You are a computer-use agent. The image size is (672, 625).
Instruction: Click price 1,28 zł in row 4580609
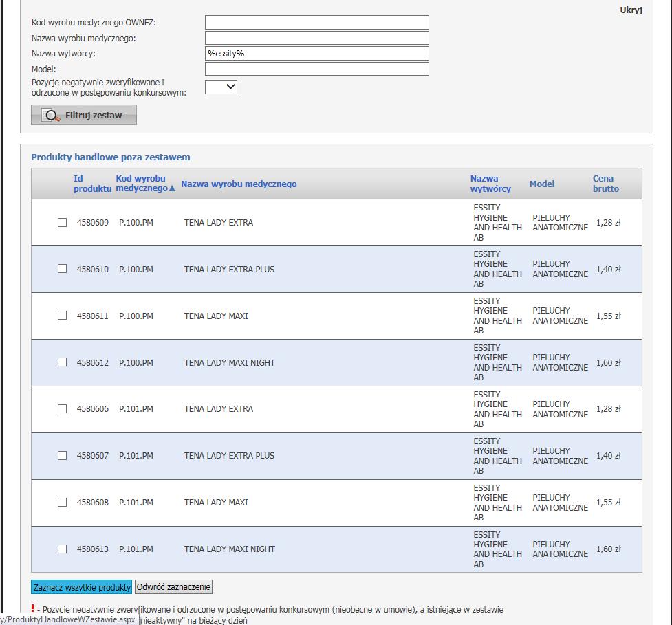(608, 222)
